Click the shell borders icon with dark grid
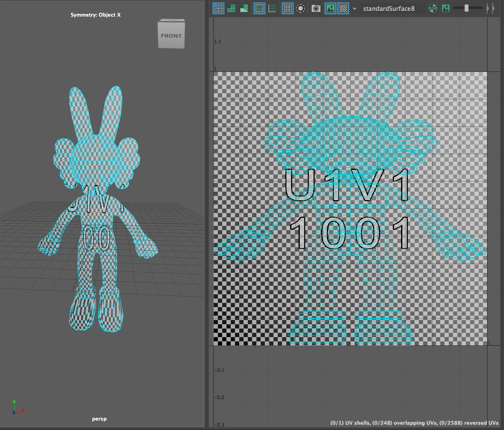This screenshot has height=430, width=504. [x=273, y=8]
